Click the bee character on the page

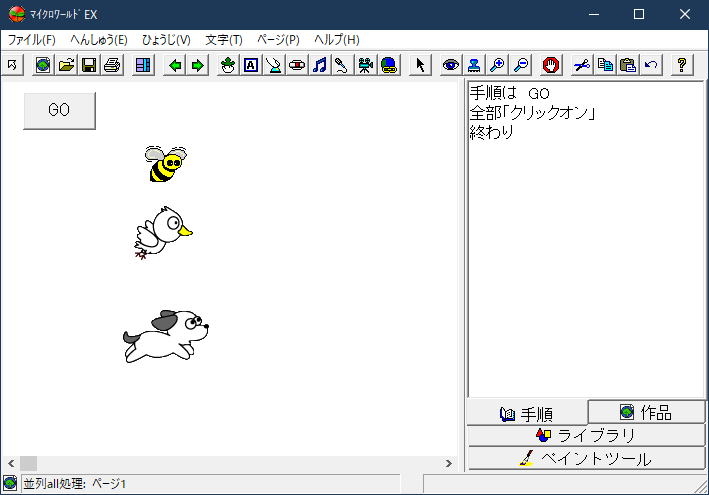[165, 164]
